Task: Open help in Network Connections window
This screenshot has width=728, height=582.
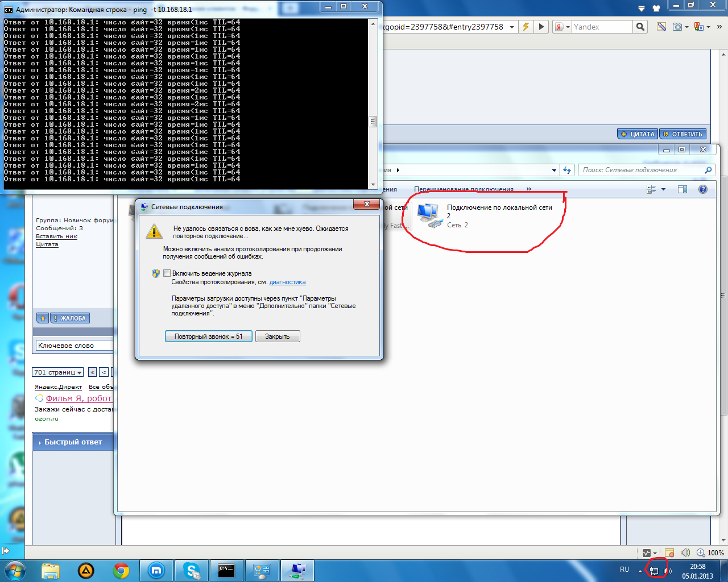Action: point(703,189)
